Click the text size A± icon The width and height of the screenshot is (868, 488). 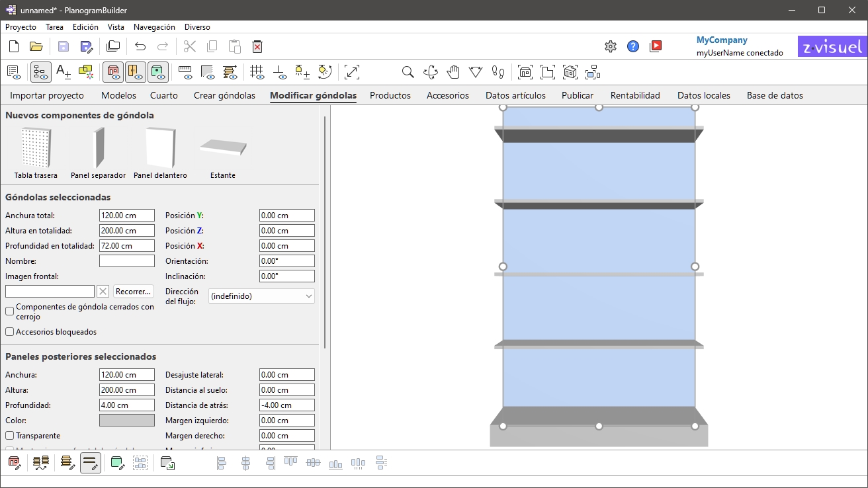[x=64, y=71]
